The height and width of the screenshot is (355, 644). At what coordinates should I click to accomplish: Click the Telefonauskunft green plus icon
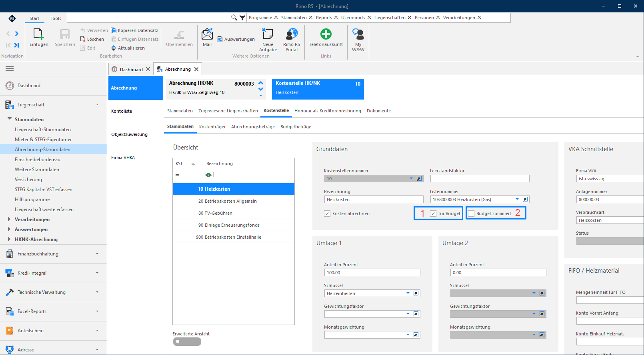point(326,34)
